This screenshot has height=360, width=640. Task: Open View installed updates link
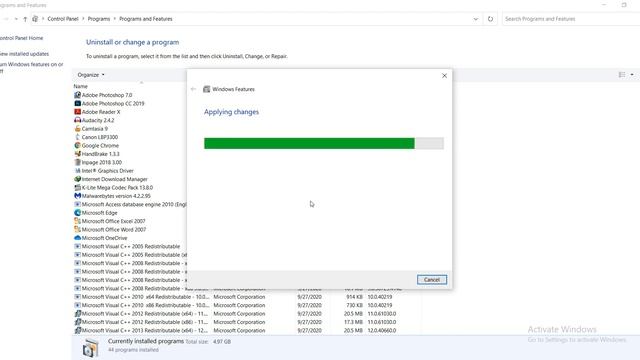coord(24,54)
